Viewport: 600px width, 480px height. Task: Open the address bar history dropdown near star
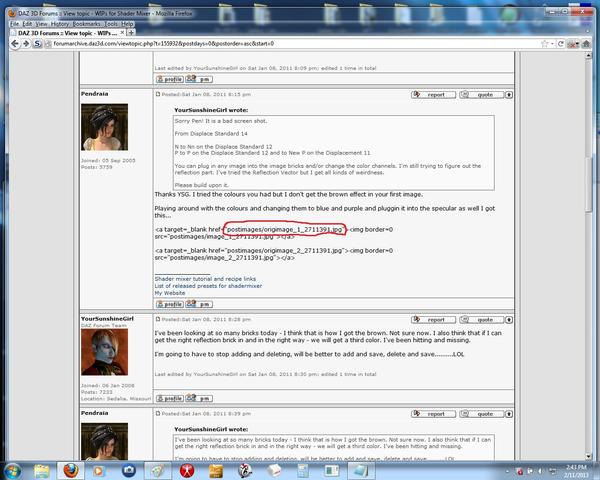point(552,44)
